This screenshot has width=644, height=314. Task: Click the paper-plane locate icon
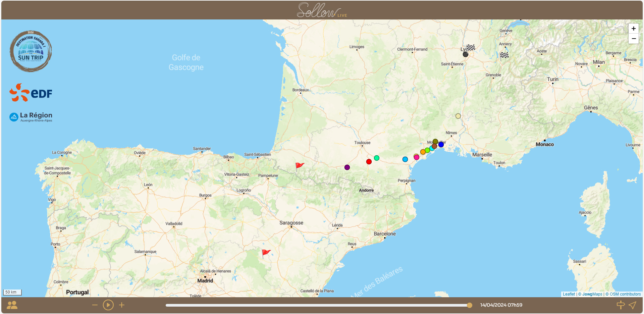(x=632, y=305)
